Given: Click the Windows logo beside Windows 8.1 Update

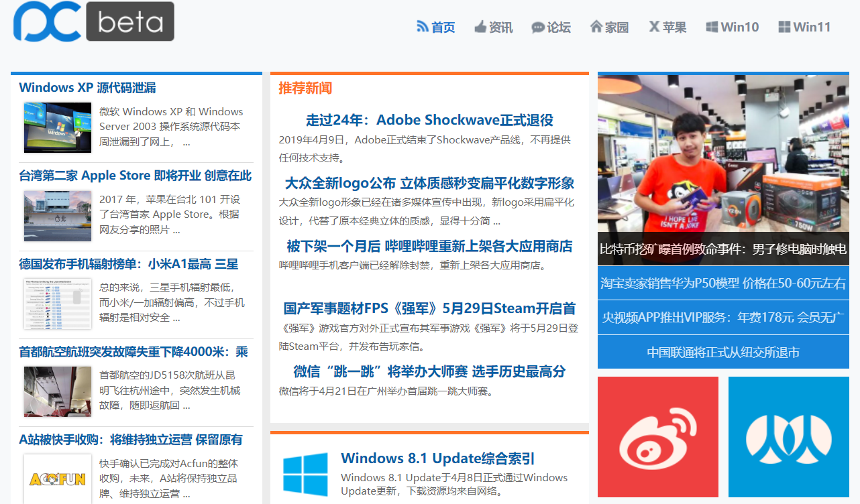Looking at the screenshot, I should [305, 474].
